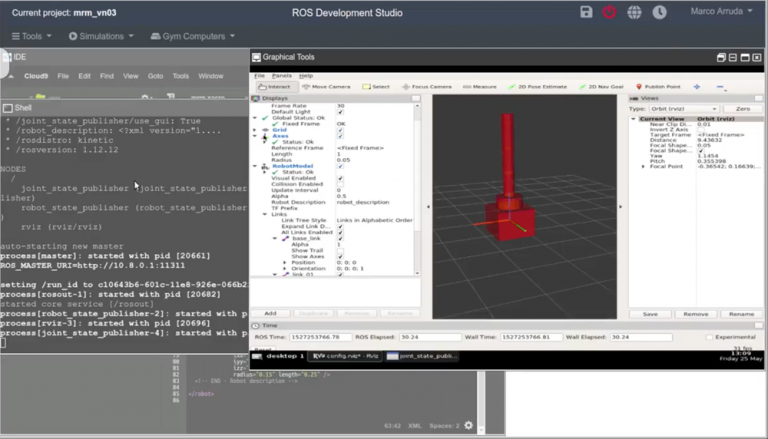Click the save project floppy disk icon
The image size is (768, 439).
click(x=586, y=12)
